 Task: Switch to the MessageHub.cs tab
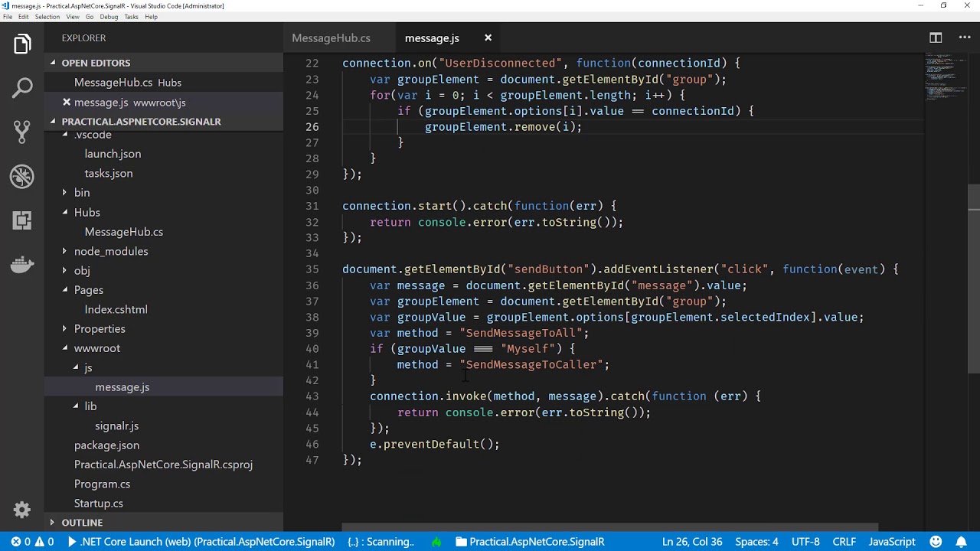tap(331, 37)
